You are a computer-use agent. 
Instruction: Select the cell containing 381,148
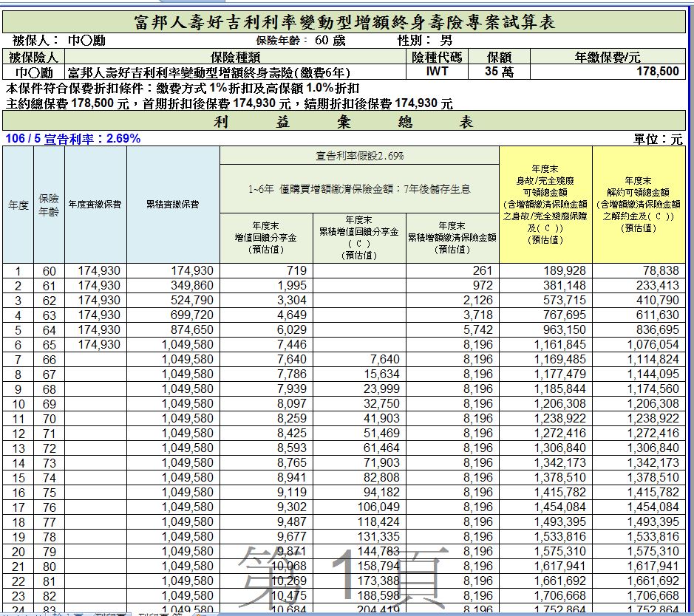(545, 286)
